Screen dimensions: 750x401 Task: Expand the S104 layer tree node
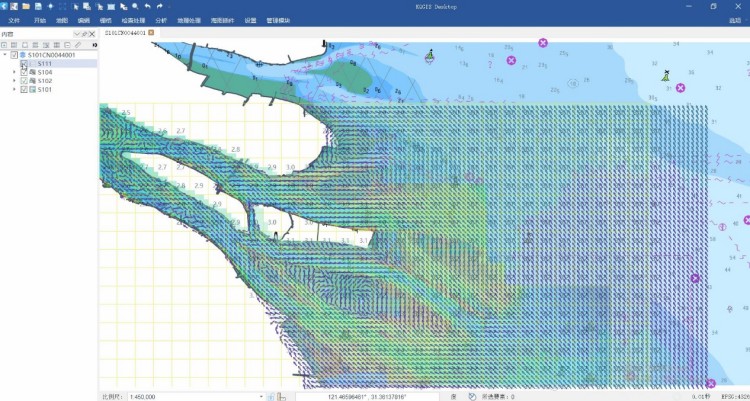pos(14,72)
